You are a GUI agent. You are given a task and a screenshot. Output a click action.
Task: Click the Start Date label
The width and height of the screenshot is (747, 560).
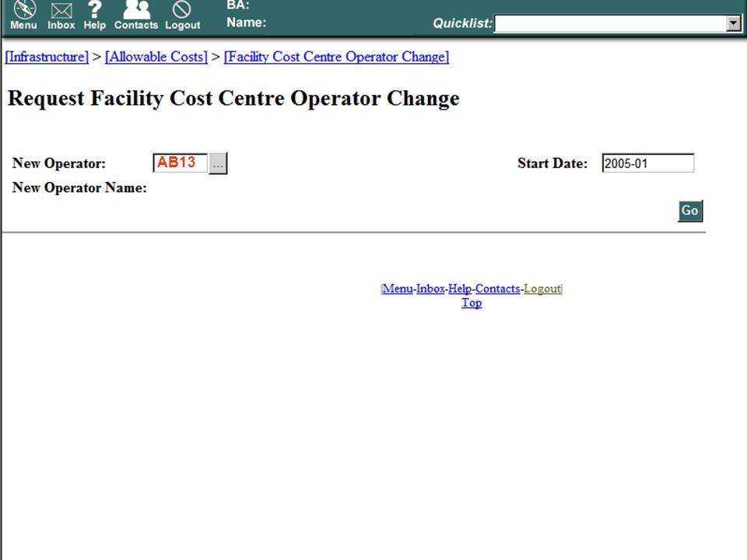tap(552, 163)
